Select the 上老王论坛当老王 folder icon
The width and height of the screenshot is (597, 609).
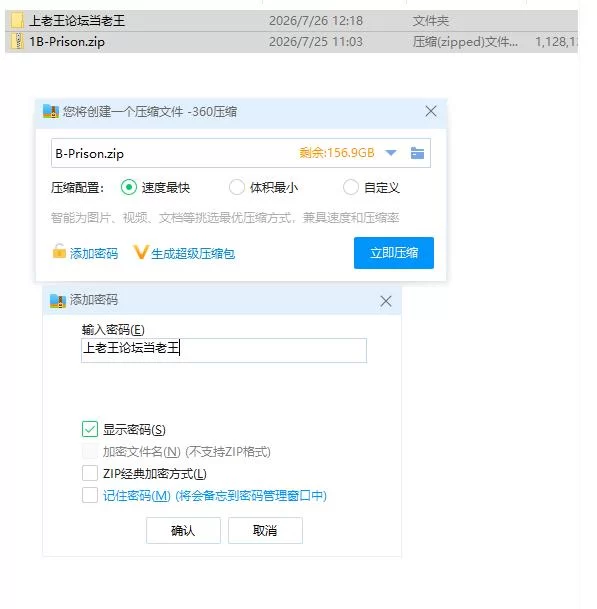(x=17, y=20)
